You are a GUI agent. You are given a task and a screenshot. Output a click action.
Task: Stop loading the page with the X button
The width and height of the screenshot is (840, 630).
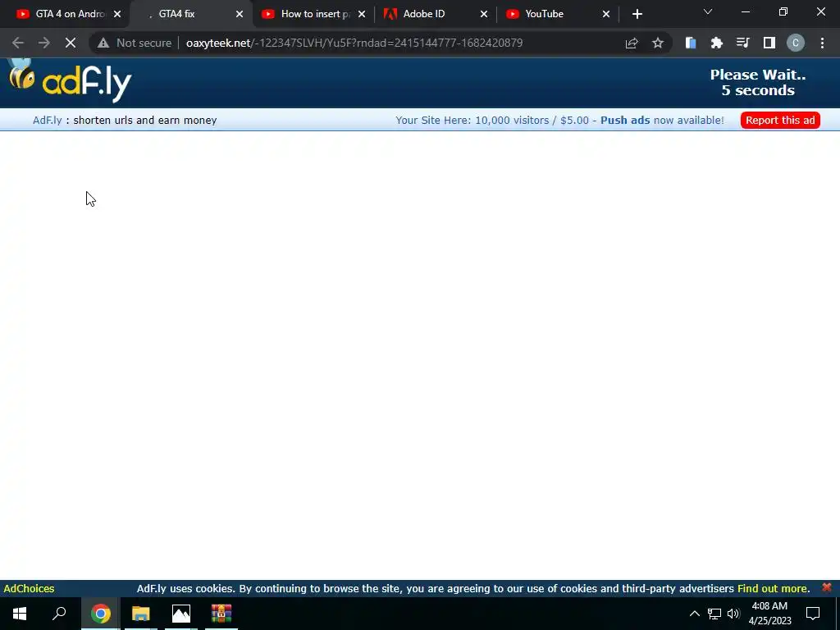pyautogui.click(x=71, y=43)
